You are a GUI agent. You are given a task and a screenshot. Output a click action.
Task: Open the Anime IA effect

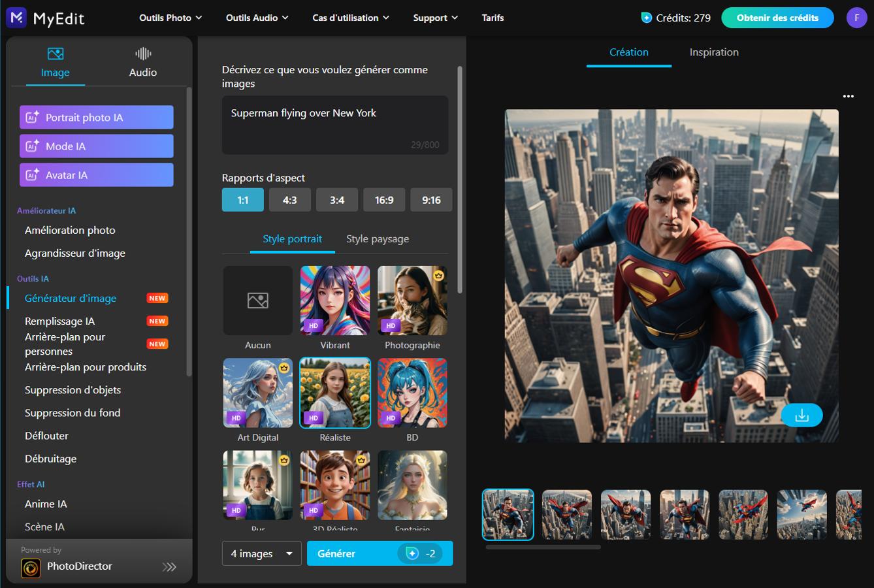click(x=46, y=504)
